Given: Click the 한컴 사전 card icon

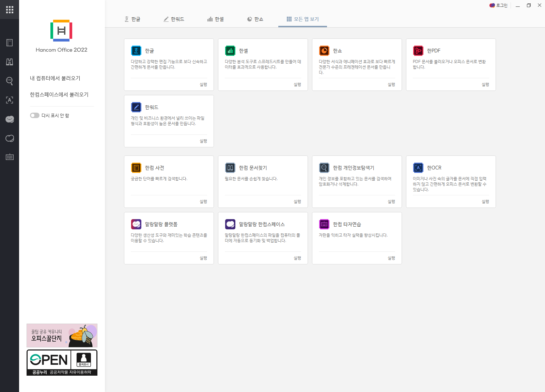Looking at the screenshot, I should tap(136, 168).
